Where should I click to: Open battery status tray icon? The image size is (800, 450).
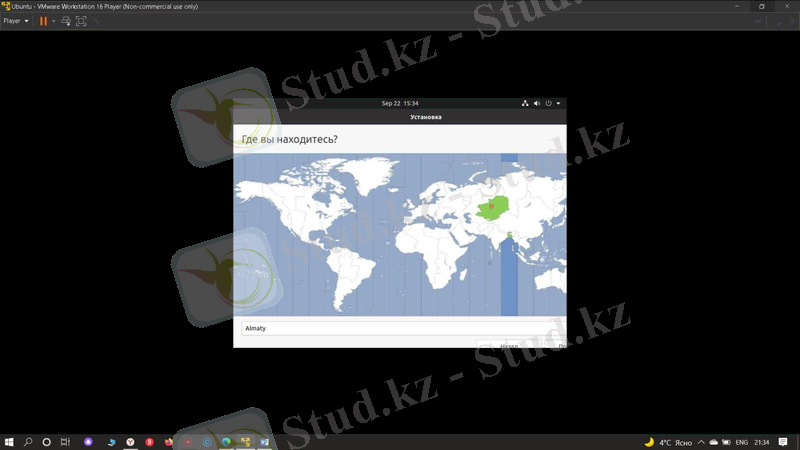726,442
